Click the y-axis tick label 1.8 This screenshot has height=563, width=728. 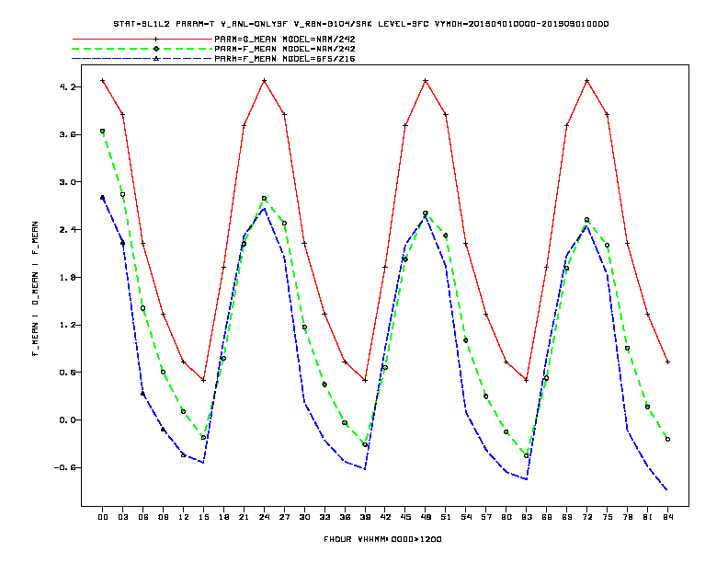coord(67,277)
